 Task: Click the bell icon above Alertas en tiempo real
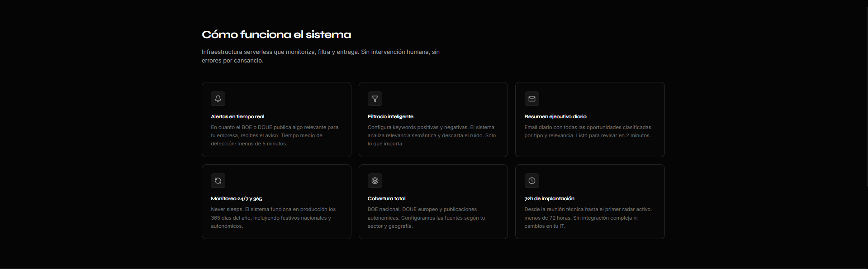pyautogui.click(x=218, y=99)
